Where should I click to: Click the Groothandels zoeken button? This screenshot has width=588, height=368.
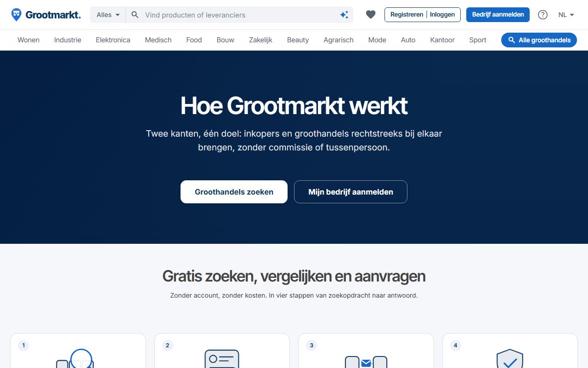tap(234, 192)
